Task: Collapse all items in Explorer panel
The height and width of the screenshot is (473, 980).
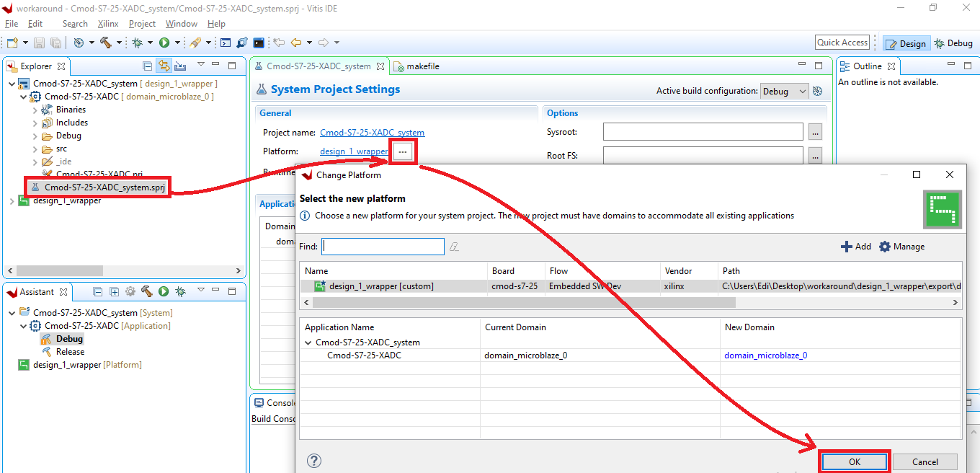Action: click(x=148, y=66)
